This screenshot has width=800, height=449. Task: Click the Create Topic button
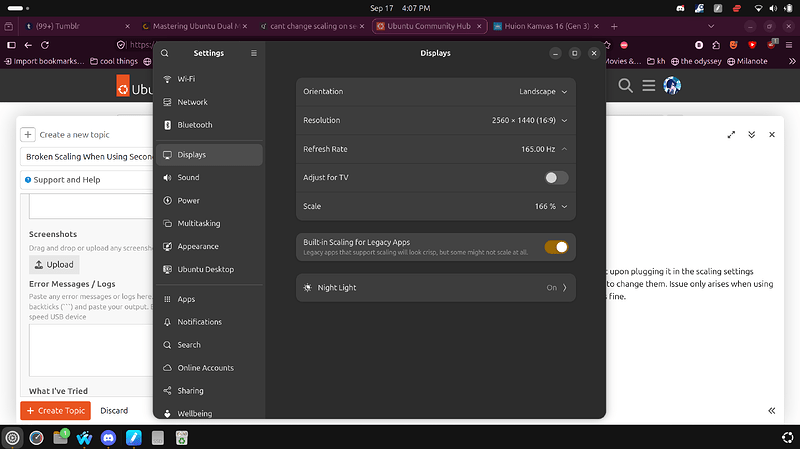56,411
